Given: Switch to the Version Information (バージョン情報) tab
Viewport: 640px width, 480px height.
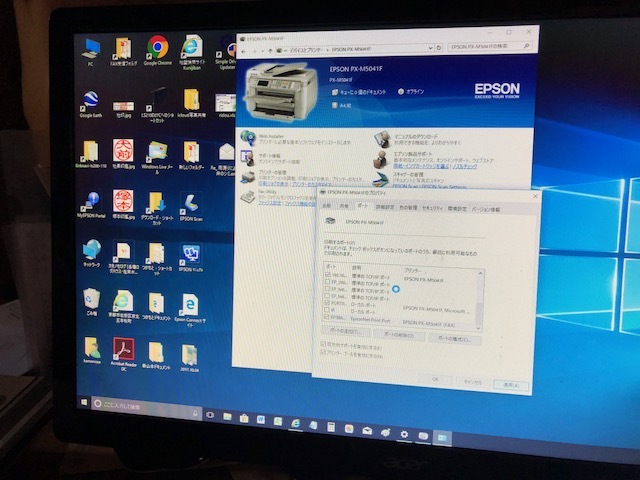Looking at the screenshot, I should pos(486,209).
